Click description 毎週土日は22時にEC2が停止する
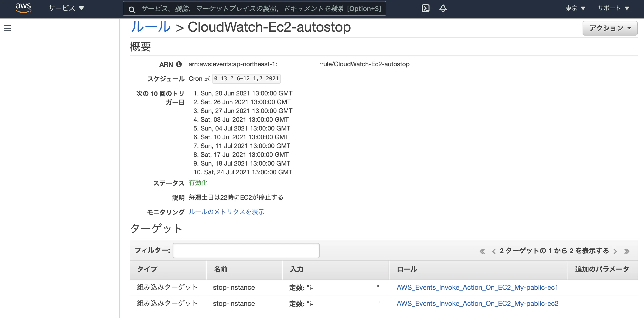The image size is (644, 318). 236,197
